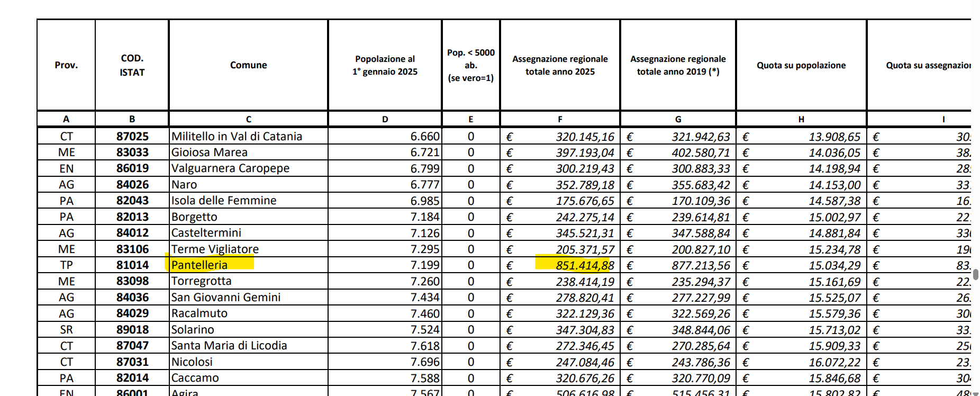Image resolution: width=980 pixels, height=396 pixels.
Task: Click Isola delle Femmine population 6.985
Action: (424, 201)
